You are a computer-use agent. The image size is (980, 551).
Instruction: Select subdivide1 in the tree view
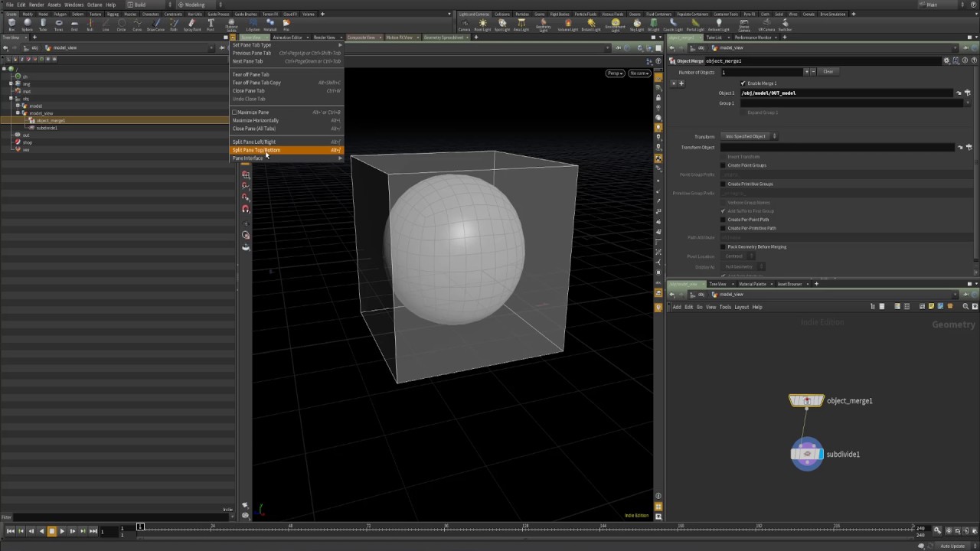click(47, 128)
